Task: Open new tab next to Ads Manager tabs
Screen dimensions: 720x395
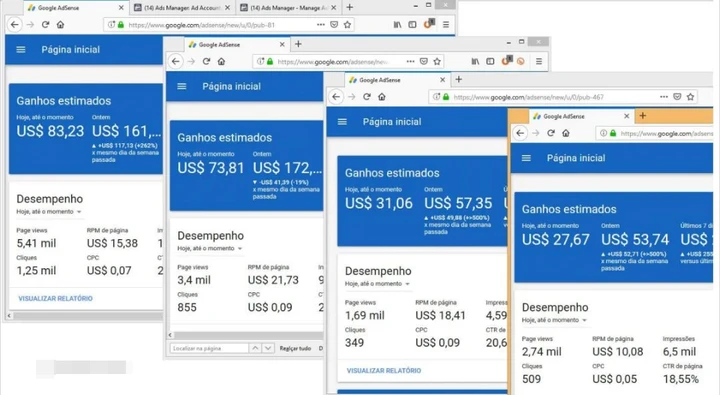Action: pyautogui.click(x=349, y=7)
